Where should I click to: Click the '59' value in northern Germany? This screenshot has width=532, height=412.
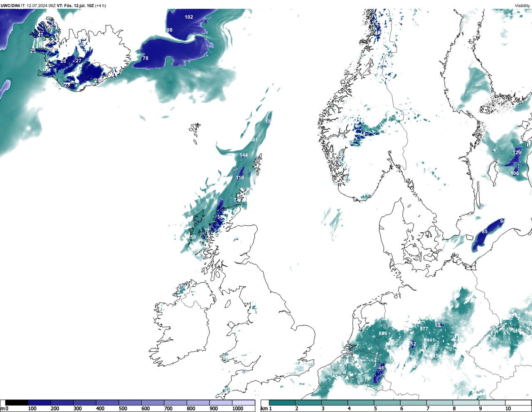[438, 325]
